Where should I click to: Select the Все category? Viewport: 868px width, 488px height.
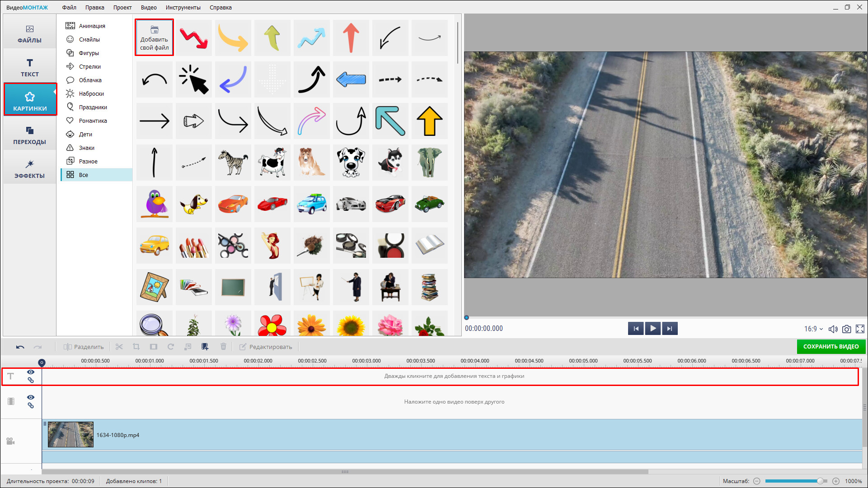coord(96,175)
